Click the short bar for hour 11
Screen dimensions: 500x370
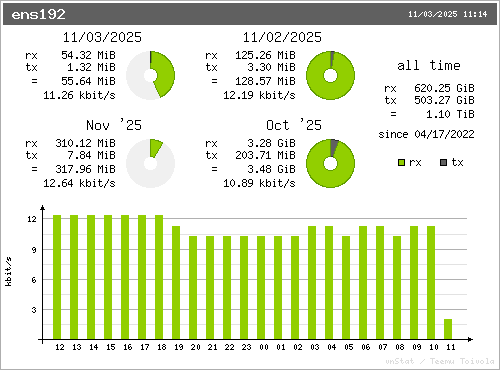(x=448, y=329)
